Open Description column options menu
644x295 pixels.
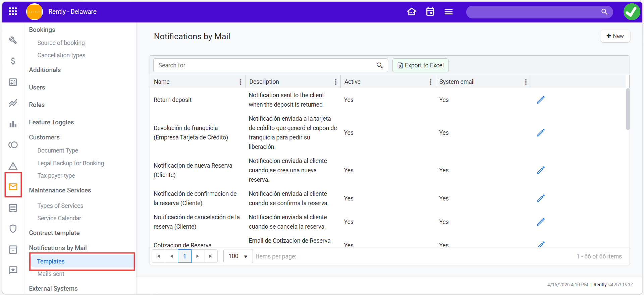(x=335, y=82)
